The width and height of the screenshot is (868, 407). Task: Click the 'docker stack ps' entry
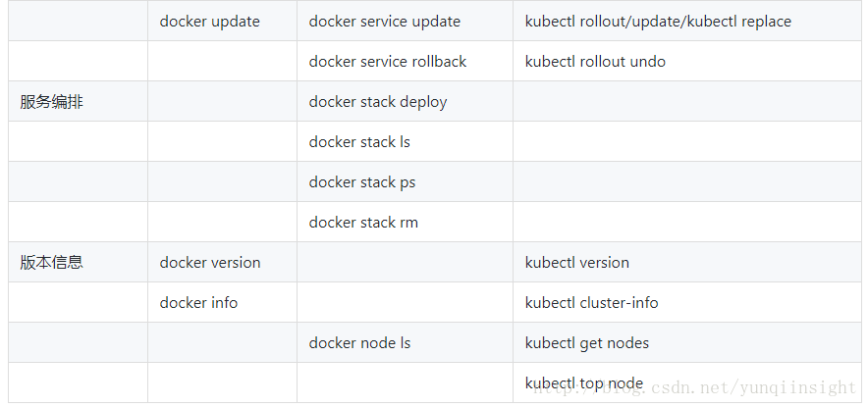click(362, 182)
